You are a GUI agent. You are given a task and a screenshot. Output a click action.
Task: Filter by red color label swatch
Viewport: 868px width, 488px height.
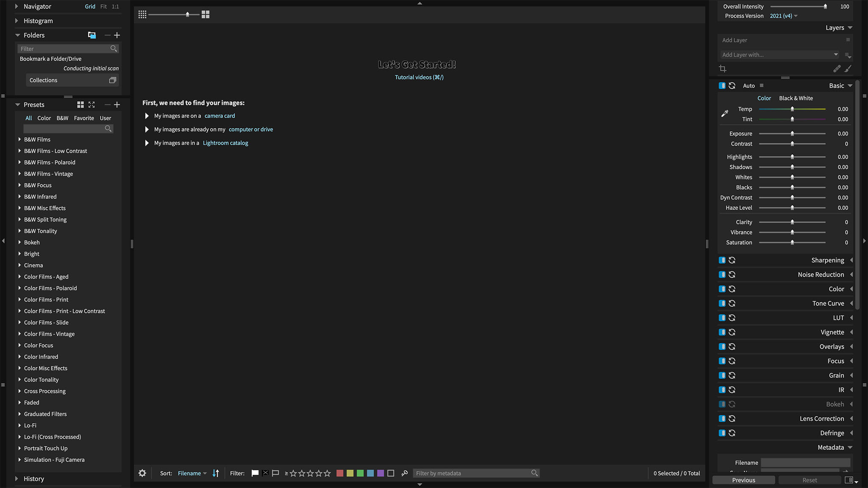pos(340,473)
